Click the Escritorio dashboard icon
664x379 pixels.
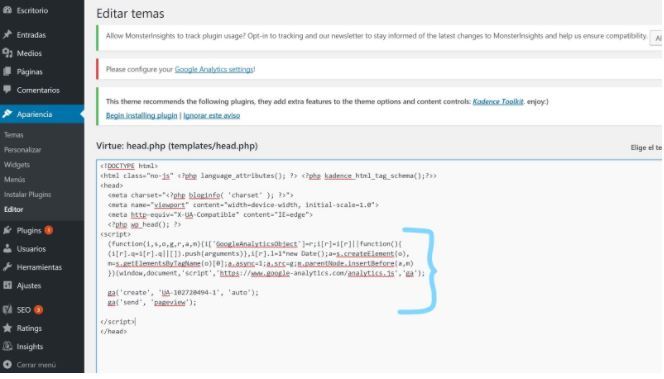point(7,10)
